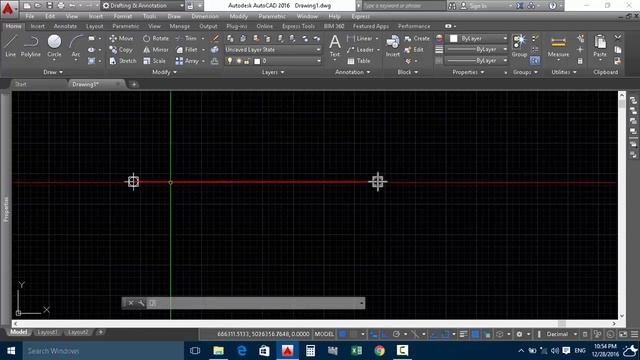This screenshot has height=360, width=640.
Task: Add a Linear dimension
Action: [360, 38]
